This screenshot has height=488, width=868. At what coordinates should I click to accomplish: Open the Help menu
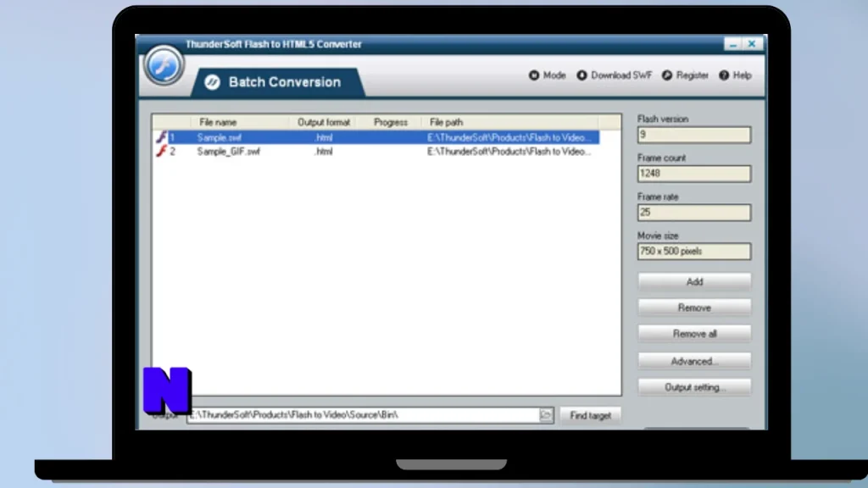click(735, 75)
